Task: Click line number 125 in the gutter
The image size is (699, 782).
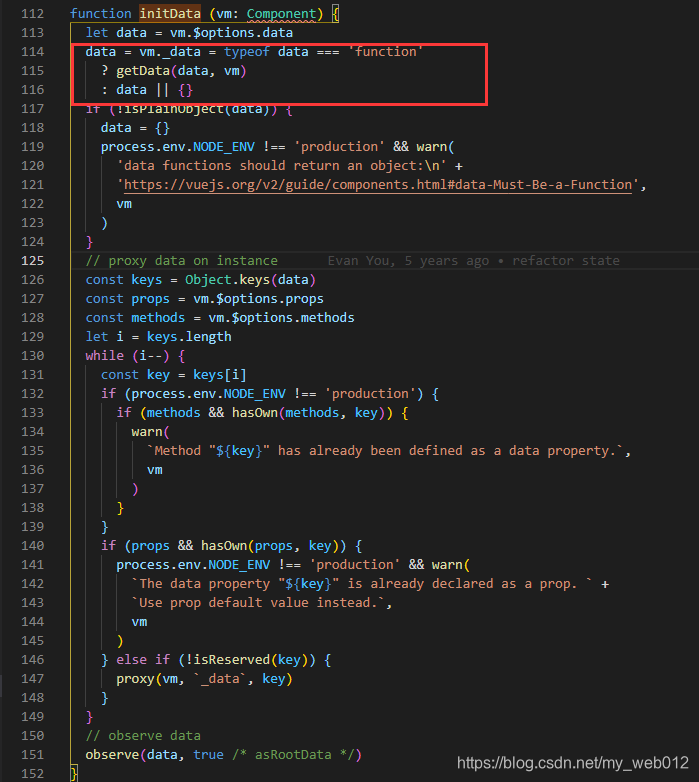Action: [32, 260]
